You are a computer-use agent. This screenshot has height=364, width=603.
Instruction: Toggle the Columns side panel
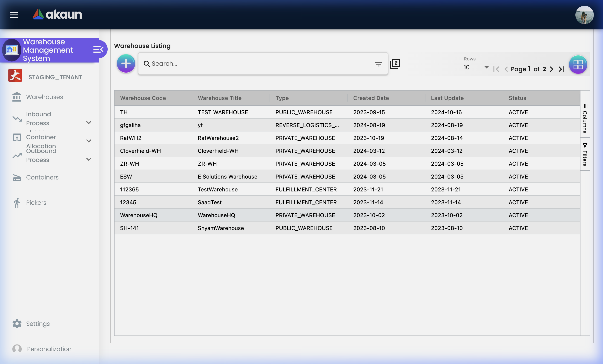click(x=585, y=118)
